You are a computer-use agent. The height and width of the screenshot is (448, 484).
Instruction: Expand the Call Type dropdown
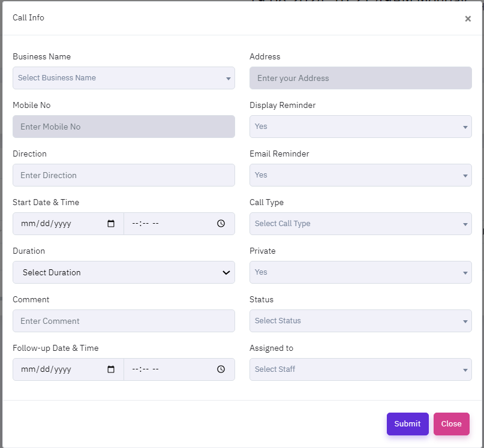click(360, 224)
